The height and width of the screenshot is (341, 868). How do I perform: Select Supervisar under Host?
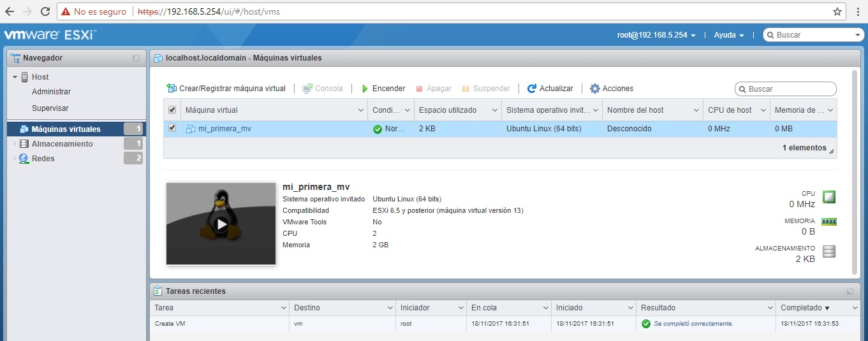click(x=50, y=108)
